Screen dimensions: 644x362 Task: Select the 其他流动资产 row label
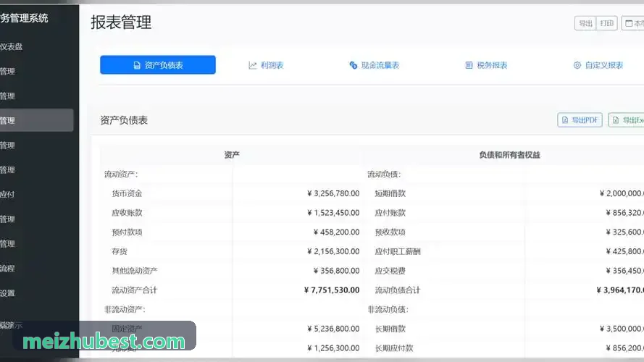(135, 271)
